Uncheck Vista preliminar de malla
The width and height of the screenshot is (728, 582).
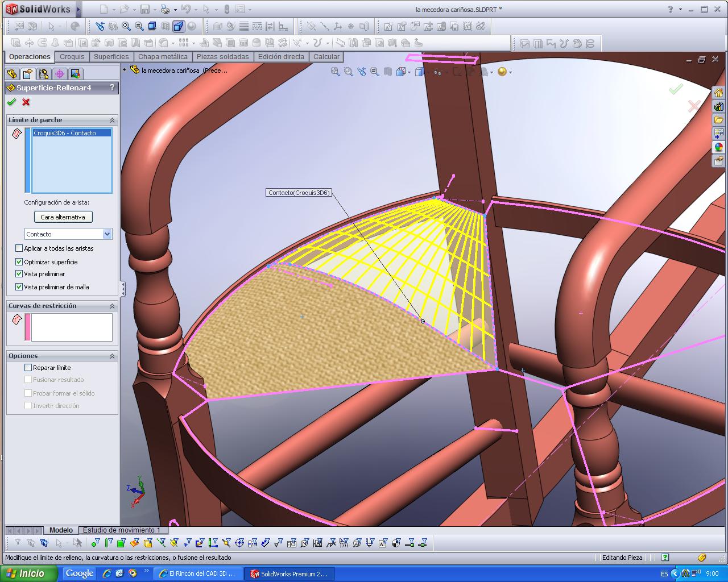tap(19, 287)
